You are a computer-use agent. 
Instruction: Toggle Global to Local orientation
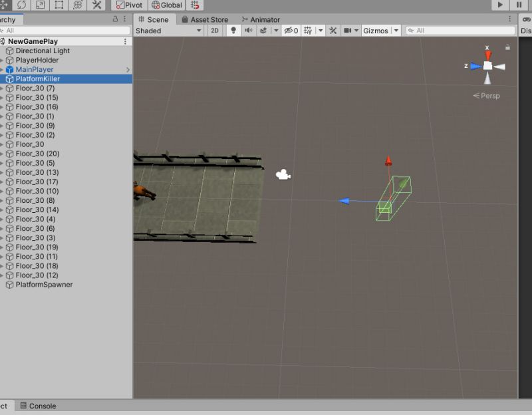(168, 5)
